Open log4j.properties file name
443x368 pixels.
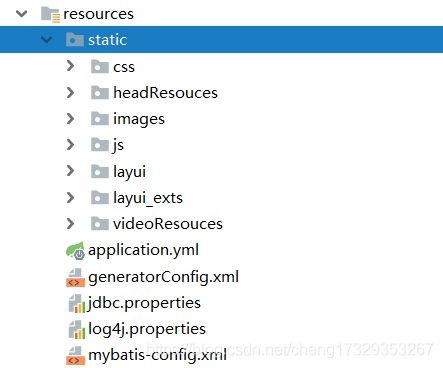coord(147,330)
